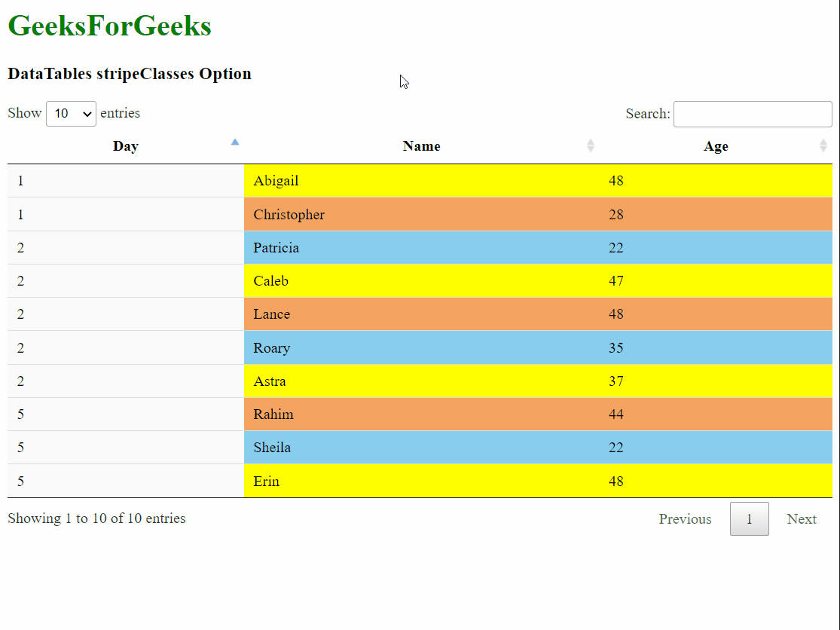Go to the Previous page
Screen dimensions: 840x630
(685, 519)
